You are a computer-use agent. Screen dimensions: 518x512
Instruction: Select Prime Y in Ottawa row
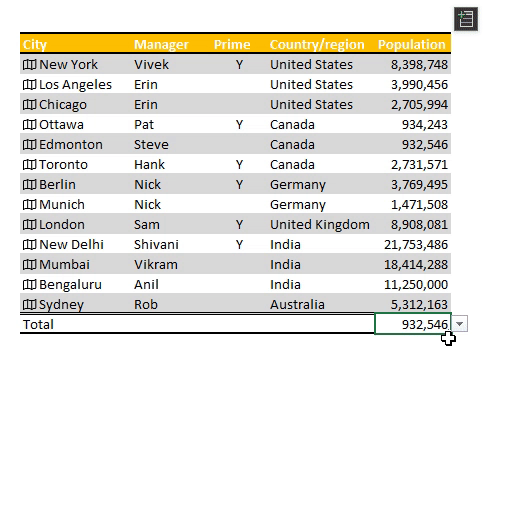point(239,124)
